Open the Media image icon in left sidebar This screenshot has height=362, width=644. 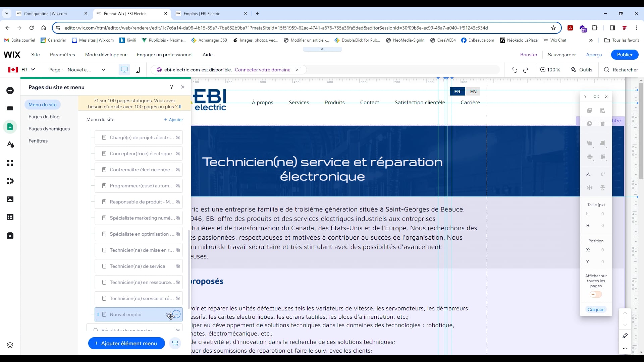point(10,199)
